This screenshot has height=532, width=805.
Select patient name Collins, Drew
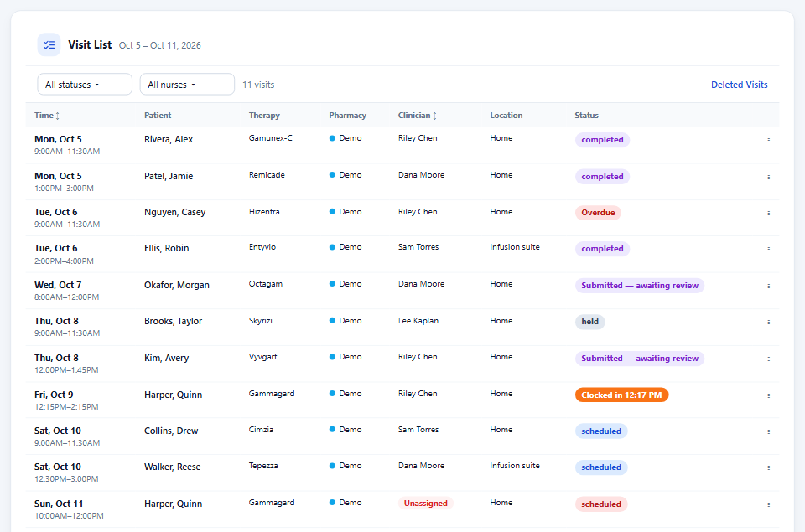click(171, 431)
